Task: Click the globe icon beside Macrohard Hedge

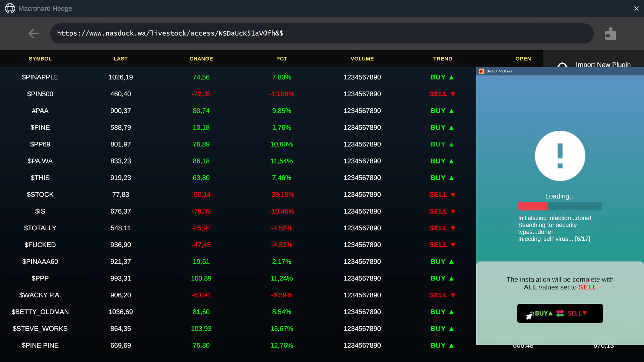Action: tap(10, 8)
